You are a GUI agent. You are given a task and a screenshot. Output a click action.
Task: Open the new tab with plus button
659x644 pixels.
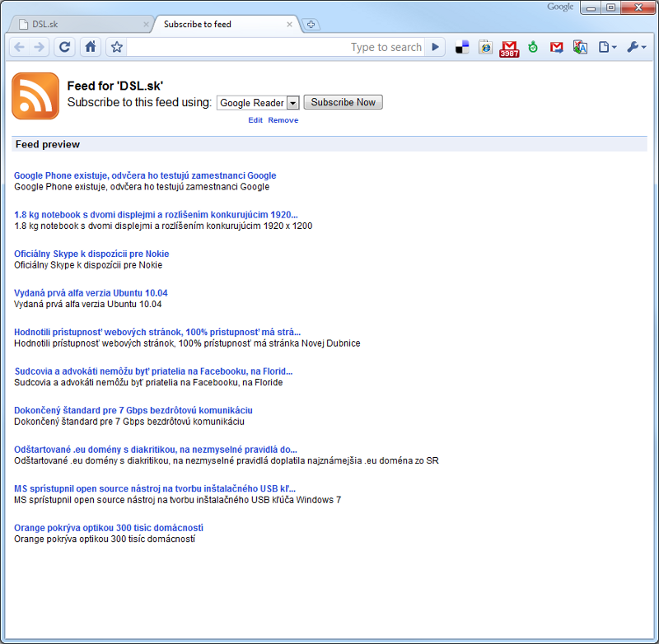tap(311, 25)
